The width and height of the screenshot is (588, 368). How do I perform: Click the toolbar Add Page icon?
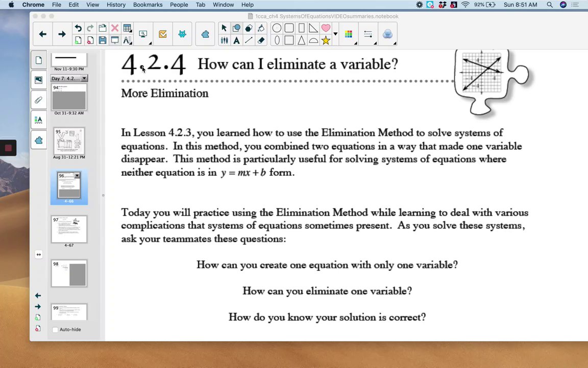pyautogui.click(x=78, y=40)
